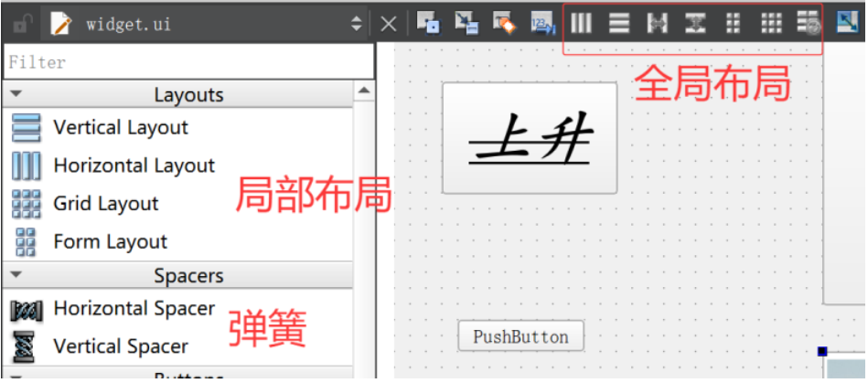The image size is (868, 383).
Task: Collapse the Spacers category header
Action: 16,275
